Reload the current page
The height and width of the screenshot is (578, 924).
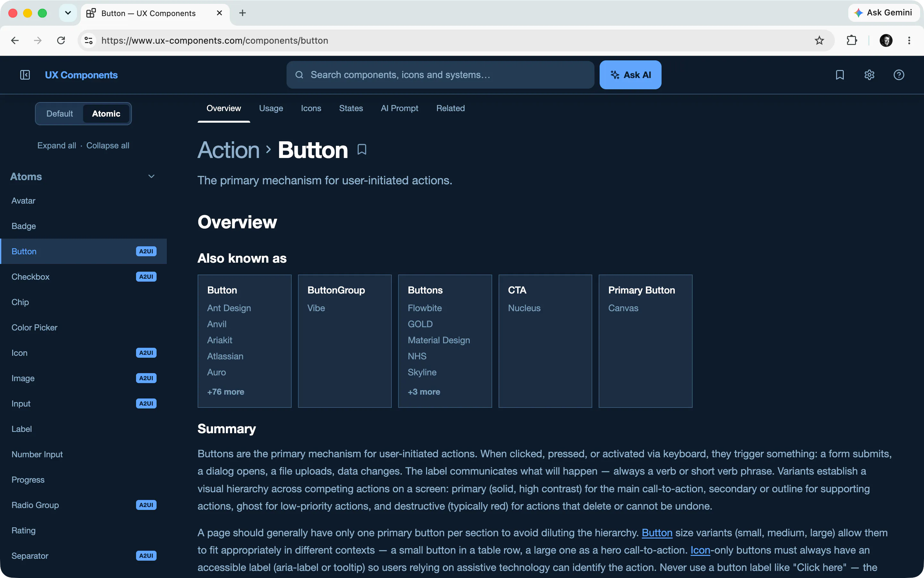(61, 40)
